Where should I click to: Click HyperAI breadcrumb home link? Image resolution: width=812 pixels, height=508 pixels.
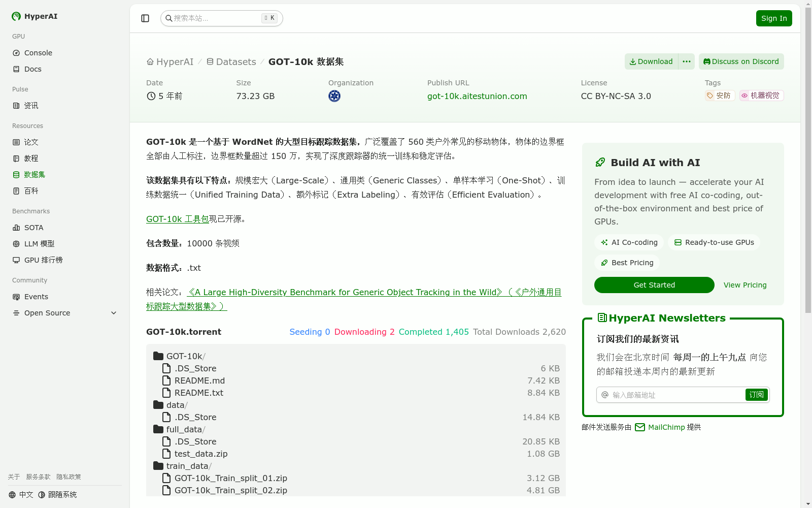pyautogui.click(x=170, y=61)
